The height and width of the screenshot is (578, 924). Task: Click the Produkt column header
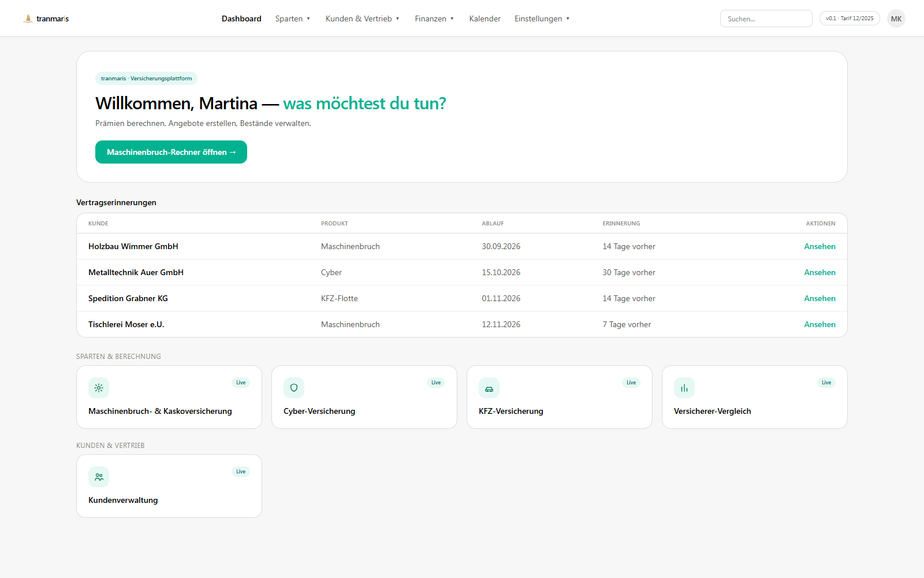(x=334, y=224)
